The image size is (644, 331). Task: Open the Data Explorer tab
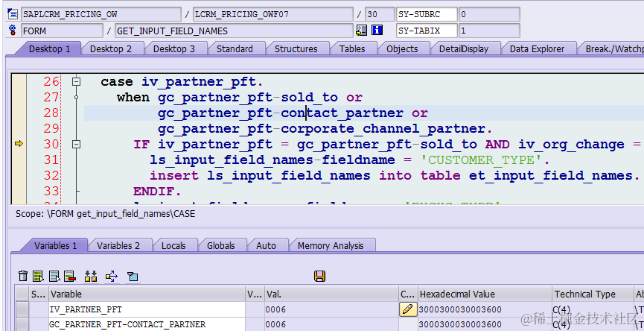tap(537, 49)
